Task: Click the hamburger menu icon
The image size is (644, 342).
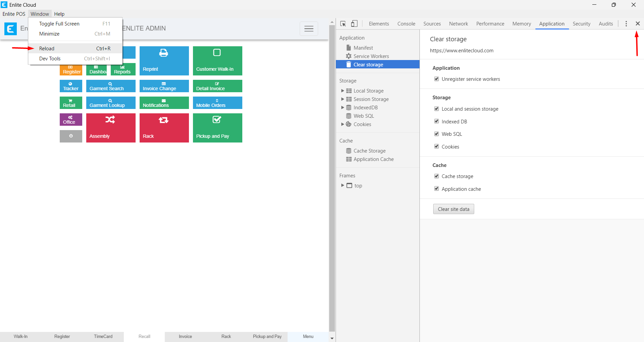Action: [x=309, y=29]
